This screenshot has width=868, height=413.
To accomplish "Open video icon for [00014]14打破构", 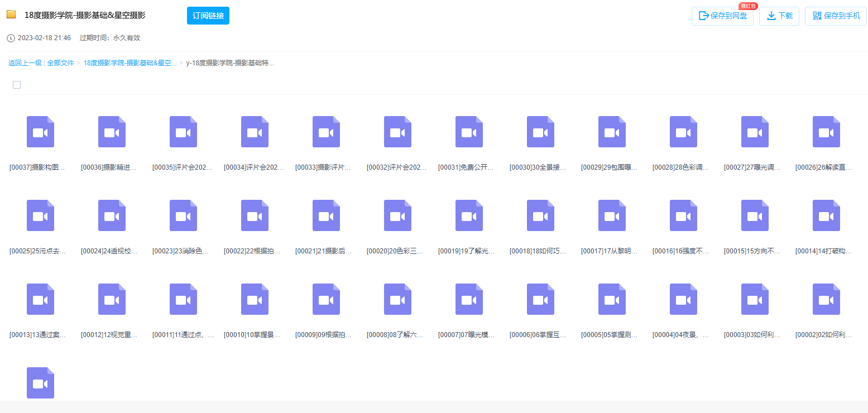I will [x=826, y=215].
